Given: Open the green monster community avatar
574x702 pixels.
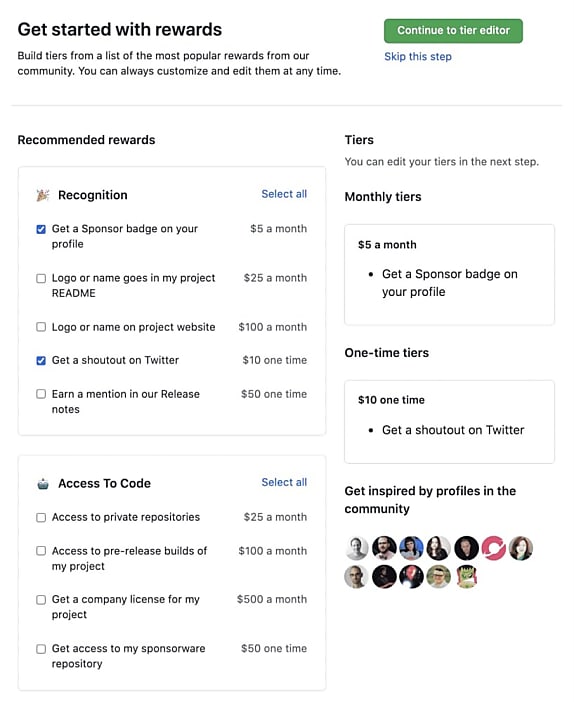Looking at the screenshot, I should pos(467,576).
